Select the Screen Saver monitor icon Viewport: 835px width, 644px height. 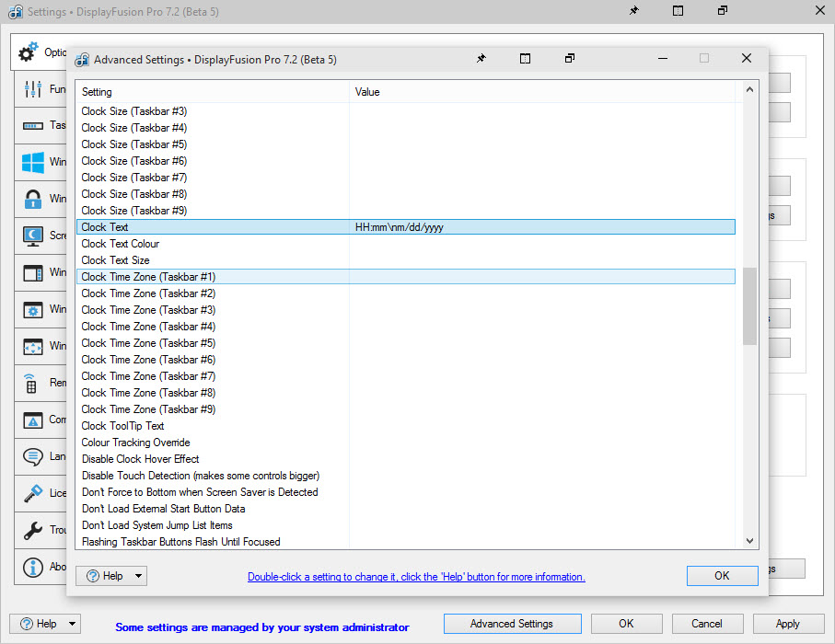pyautogui.click(x=33, y=236)
